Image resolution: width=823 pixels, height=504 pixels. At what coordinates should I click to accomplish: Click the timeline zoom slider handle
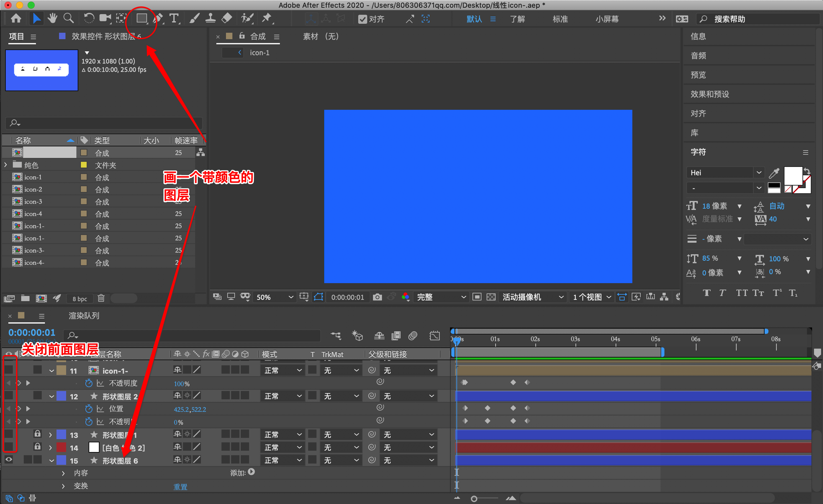click(x=474, y=499)
